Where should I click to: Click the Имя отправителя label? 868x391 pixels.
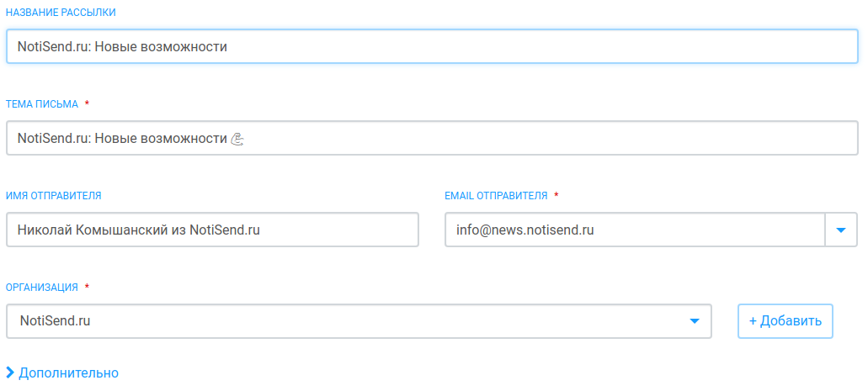pyautogui.click(x=54, y=195)
